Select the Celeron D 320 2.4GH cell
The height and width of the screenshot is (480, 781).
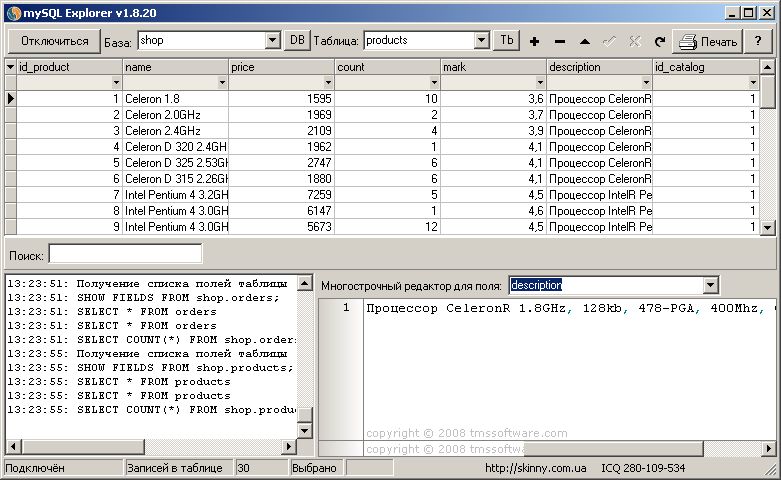click(176, 147)
